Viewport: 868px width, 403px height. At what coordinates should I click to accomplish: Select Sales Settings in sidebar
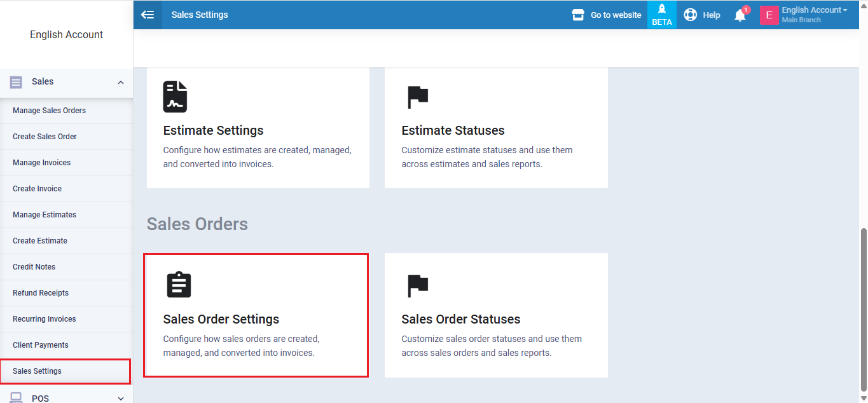pos(37,371)
